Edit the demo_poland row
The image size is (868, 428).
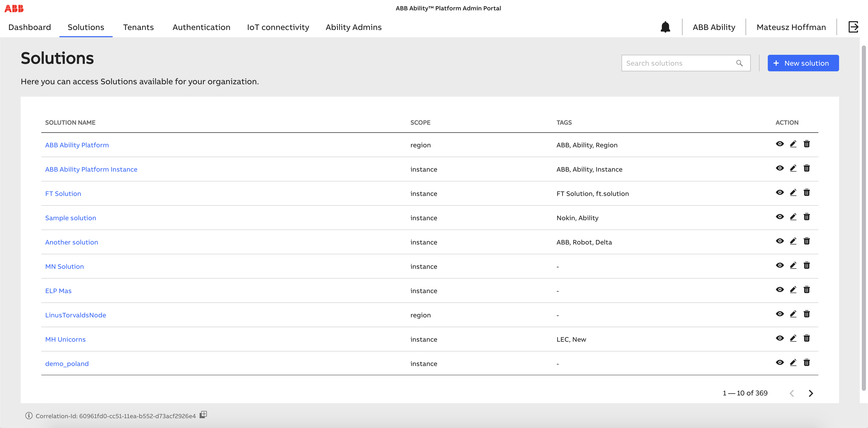793,362
